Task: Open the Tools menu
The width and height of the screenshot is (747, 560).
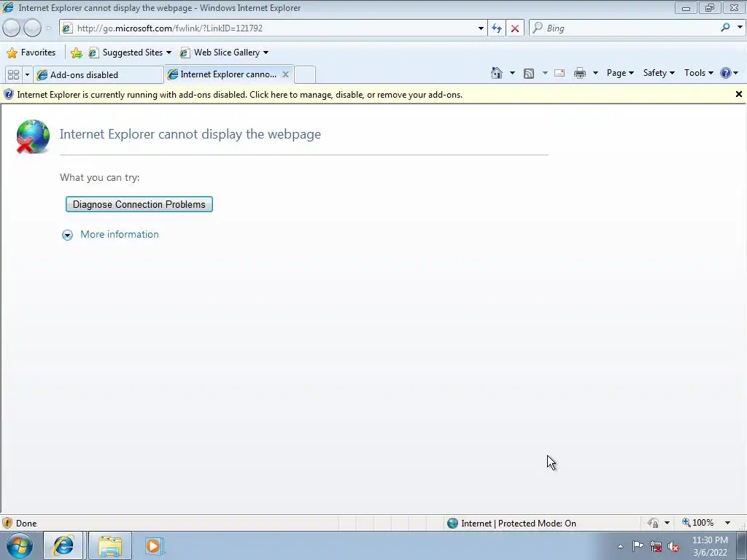Action: point(698,73)
